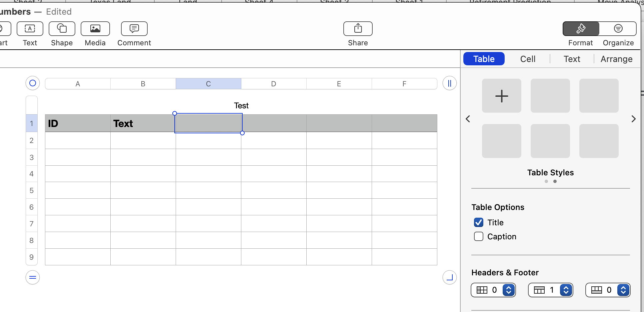Open the Format inspector paintbrush icon
Image resolution: width=644 pixels, height=312 pixels.
click(581, 29)
